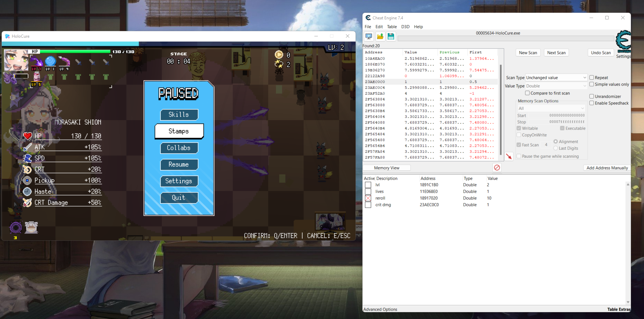Click the Undo Scan button
Screen dimensions: 644x319
601,53
